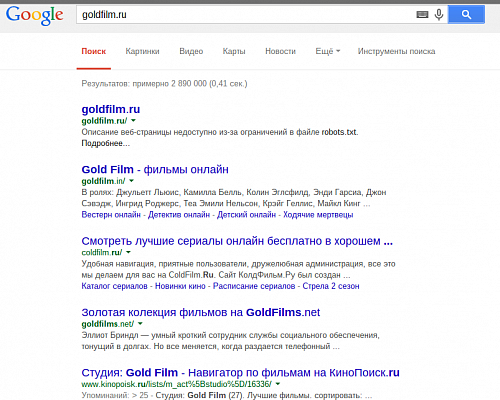Expand arrow next to goldfilms.net/ URL
This screenshot has height=400, width=500.
coord(140,324)
